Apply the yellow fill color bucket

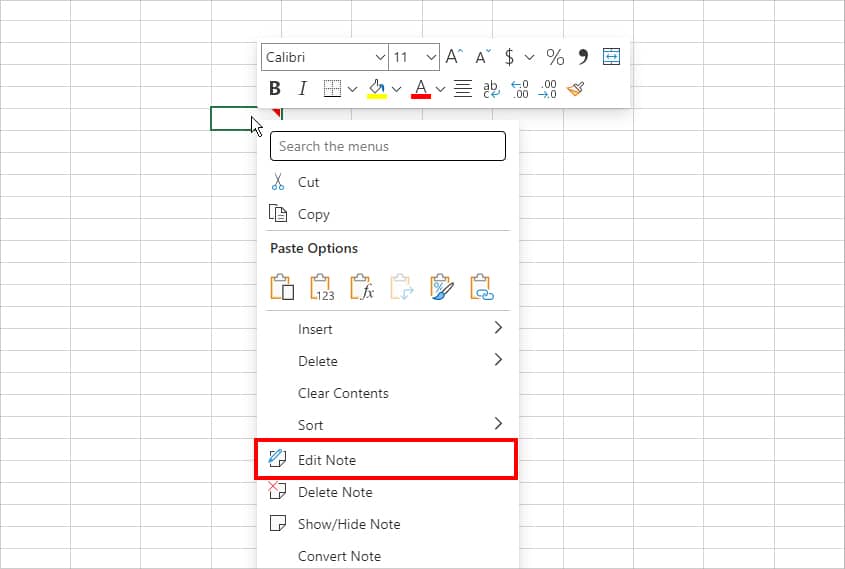tap(377, 88)
